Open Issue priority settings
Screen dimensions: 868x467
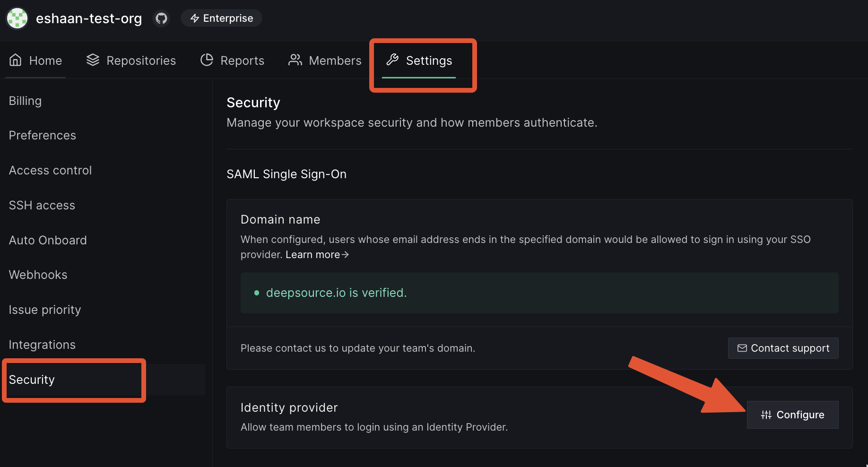[x=45, y=310]
